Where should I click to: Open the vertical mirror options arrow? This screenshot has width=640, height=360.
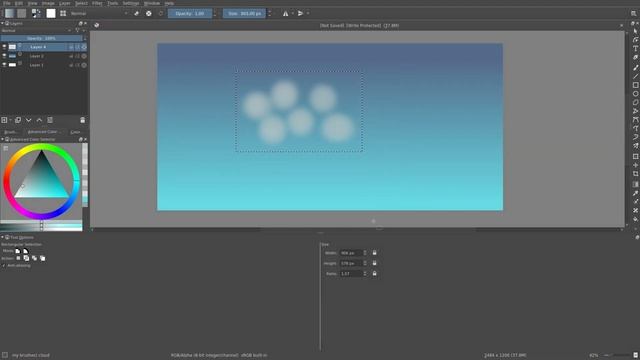click(x=308, y=13)
